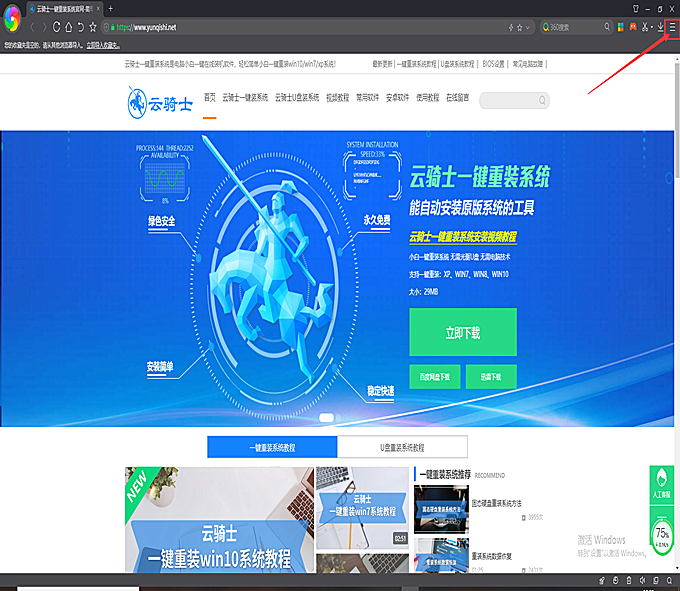This screenshot has width=680, height=591.
Task: Click the trash cleanup status icon
Action: pyautogui.click(x=629, y=581)
